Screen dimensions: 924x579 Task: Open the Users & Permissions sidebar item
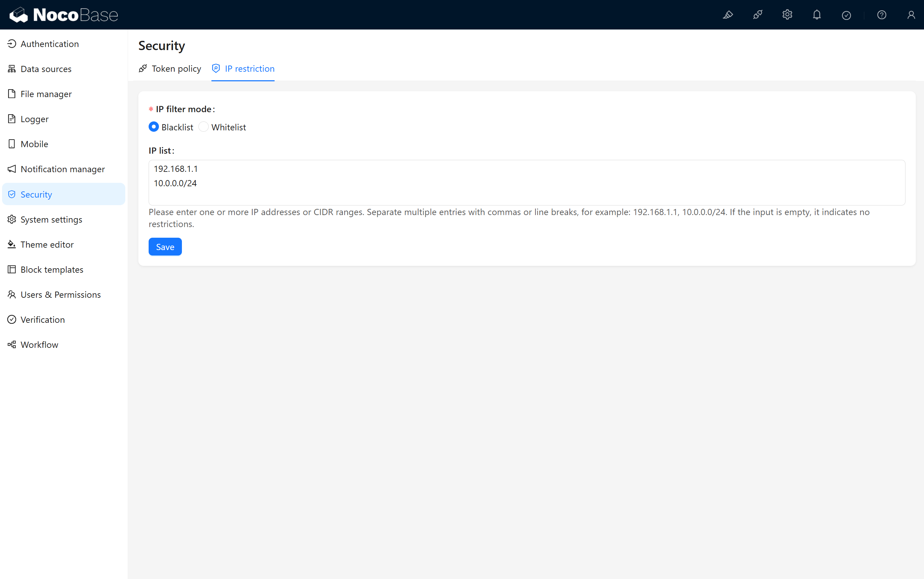[61, 294]
